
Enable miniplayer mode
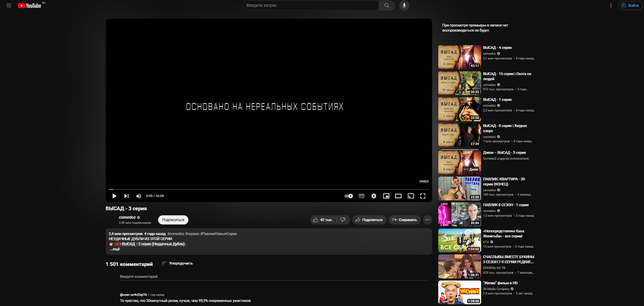(386, 196)
